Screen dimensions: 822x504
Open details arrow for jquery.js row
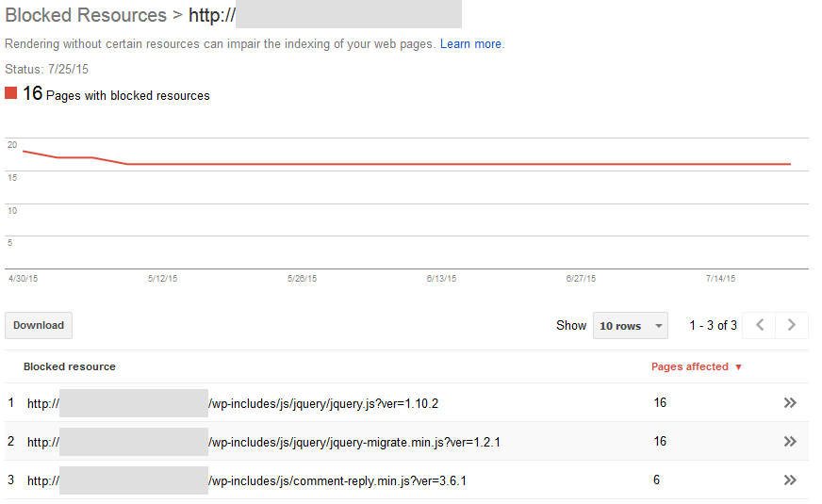[790, 403]
